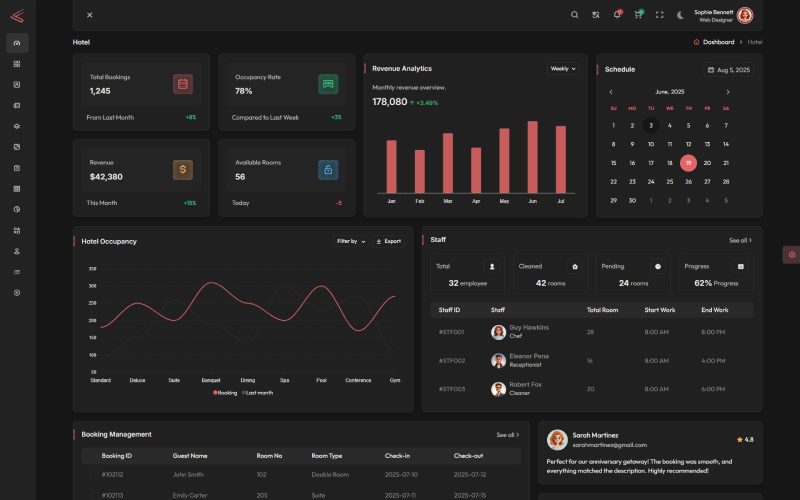Click the Revenue dollar sign icon
The height and width of the screenshot is (500, 800).
(x=182, y=170)
